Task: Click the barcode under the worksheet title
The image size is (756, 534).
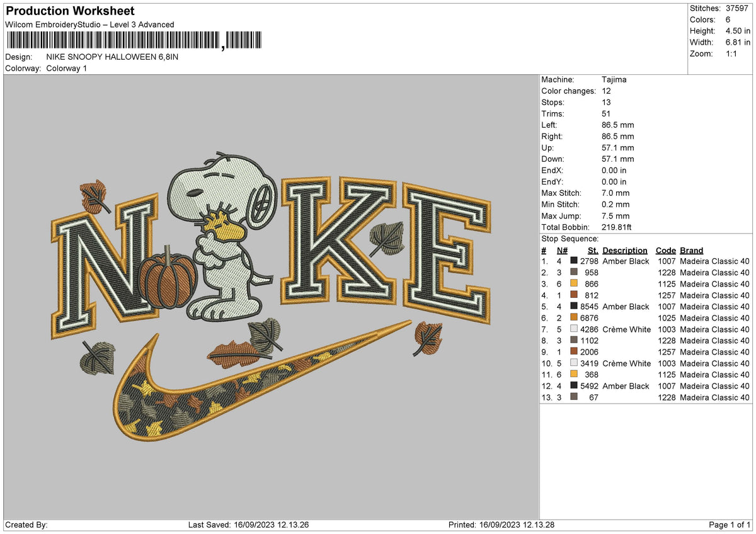Action: (135, 41)
